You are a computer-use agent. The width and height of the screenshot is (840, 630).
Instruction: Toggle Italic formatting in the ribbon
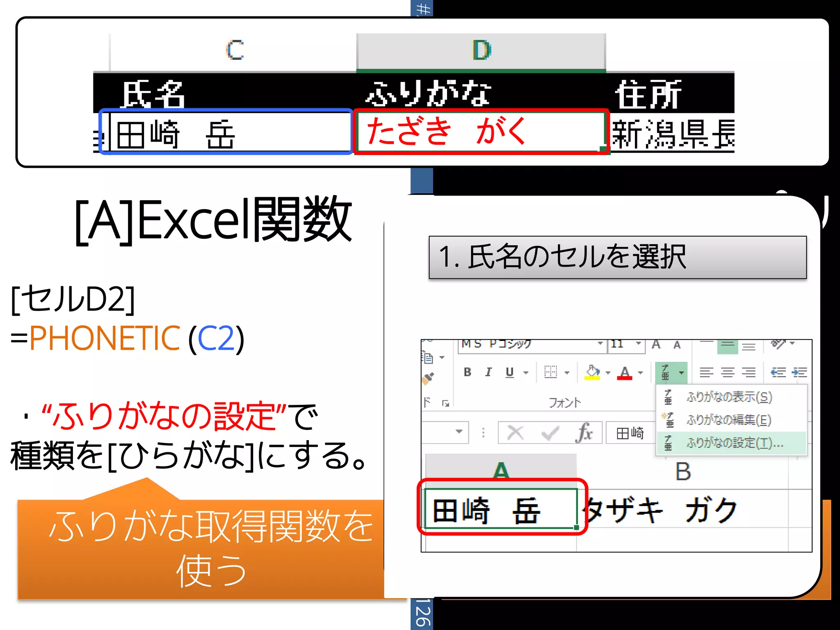tap(488, 372)
